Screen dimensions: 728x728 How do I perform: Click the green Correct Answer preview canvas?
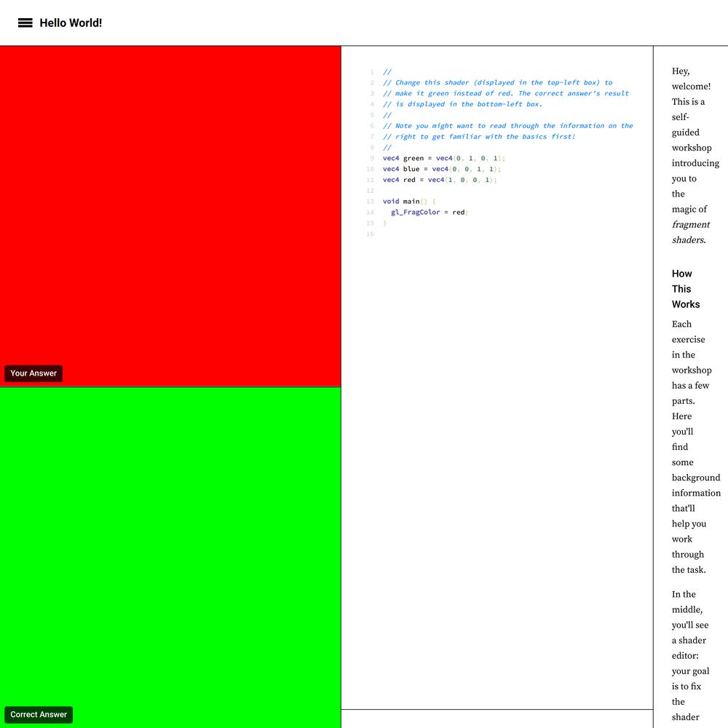pos(170,557)
